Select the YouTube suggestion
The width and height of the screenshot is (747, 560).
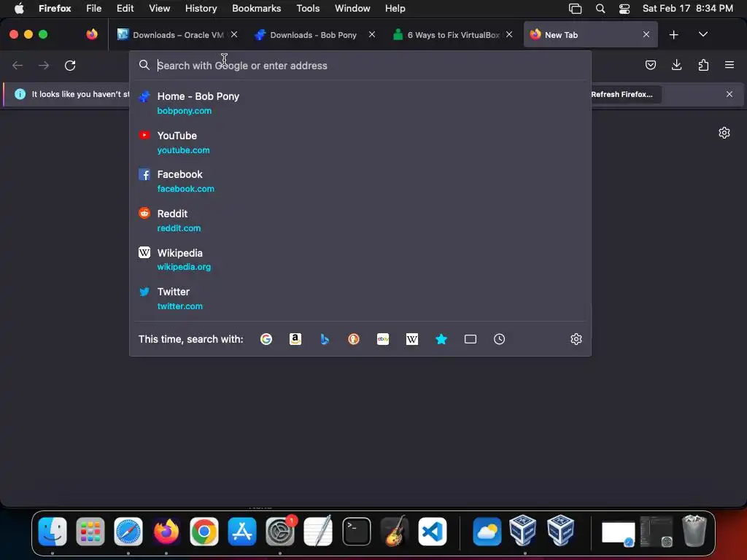click(360, 142)
